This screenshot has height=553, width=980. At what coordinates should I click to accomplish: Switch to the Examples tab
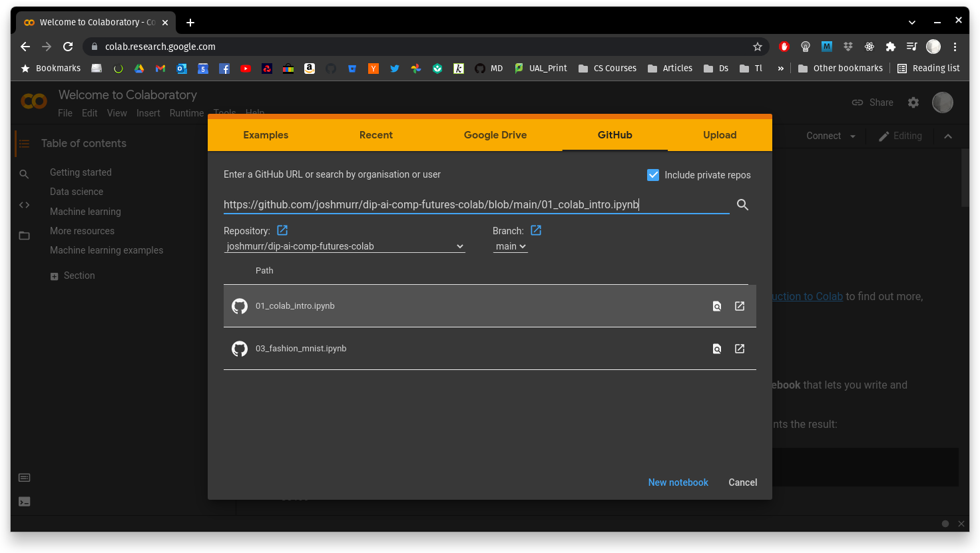(x=266, y=135)
